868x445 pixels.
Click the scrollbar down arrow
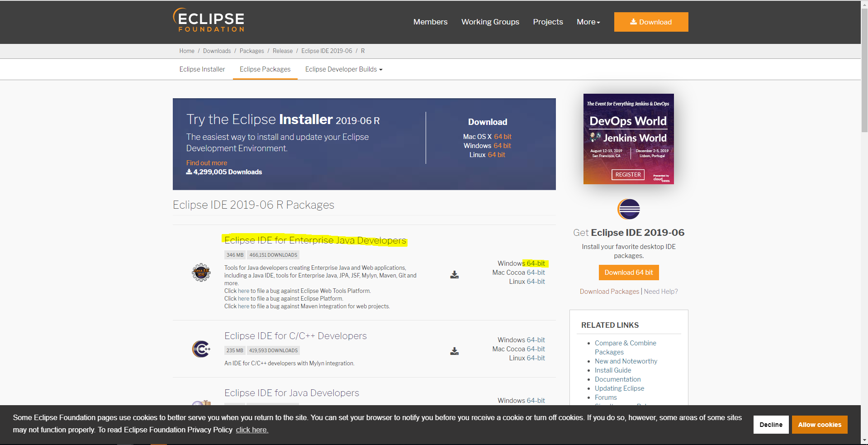864,440
